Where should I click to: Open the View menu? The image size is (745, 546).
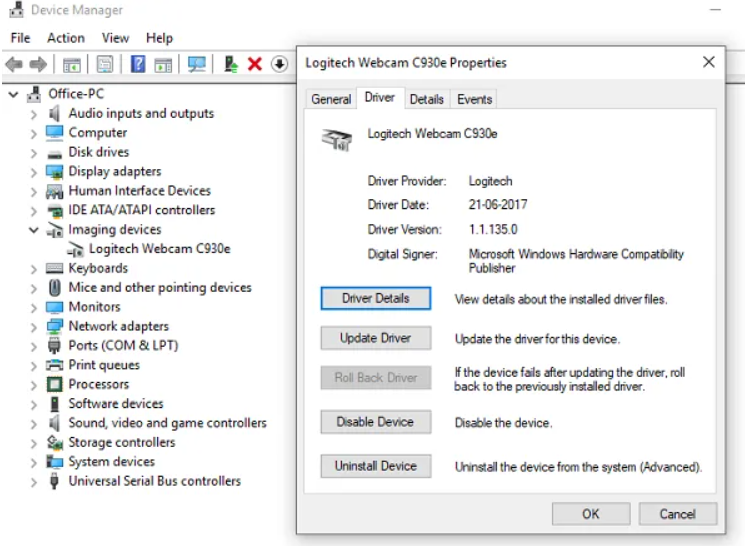(115, 38)
